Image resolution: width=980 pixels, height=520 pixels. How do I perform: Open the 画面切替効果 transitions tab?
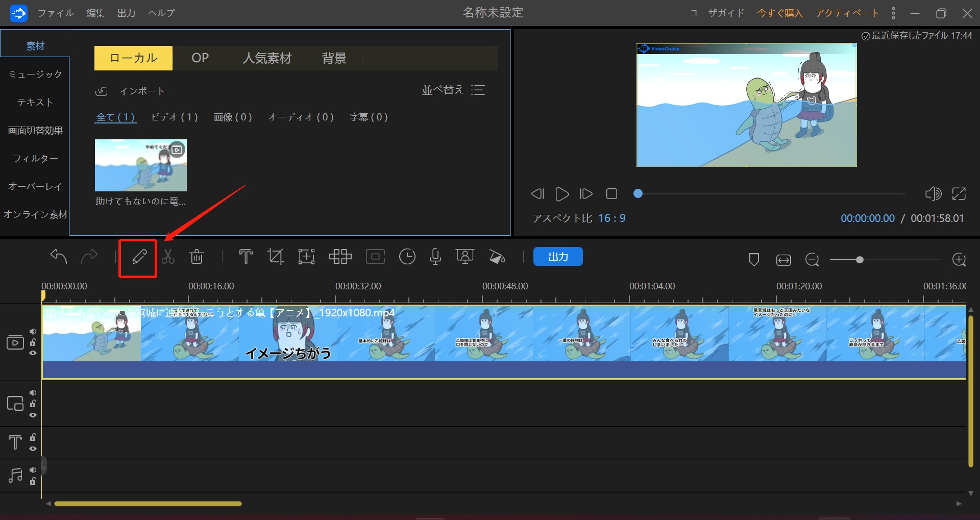pyautogui.click(x=35, y=131)
